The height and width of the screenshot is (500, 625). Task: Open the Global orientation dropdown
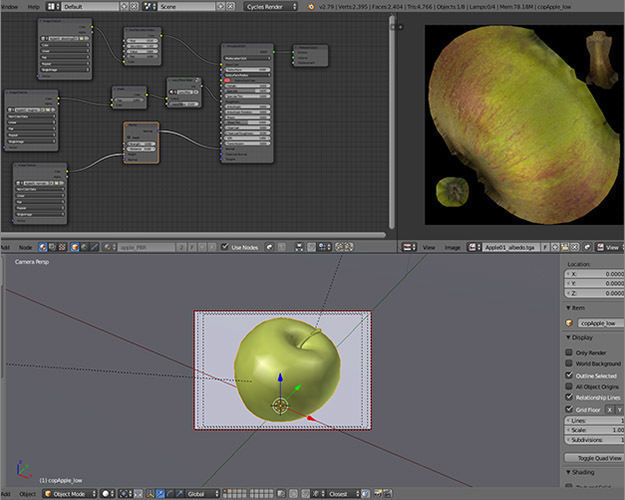click(x=202, y=494)
